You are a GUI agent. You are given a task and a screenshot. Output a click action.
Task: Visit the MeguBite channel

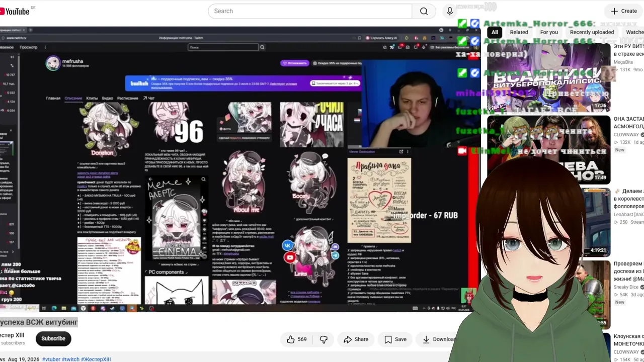623,62
